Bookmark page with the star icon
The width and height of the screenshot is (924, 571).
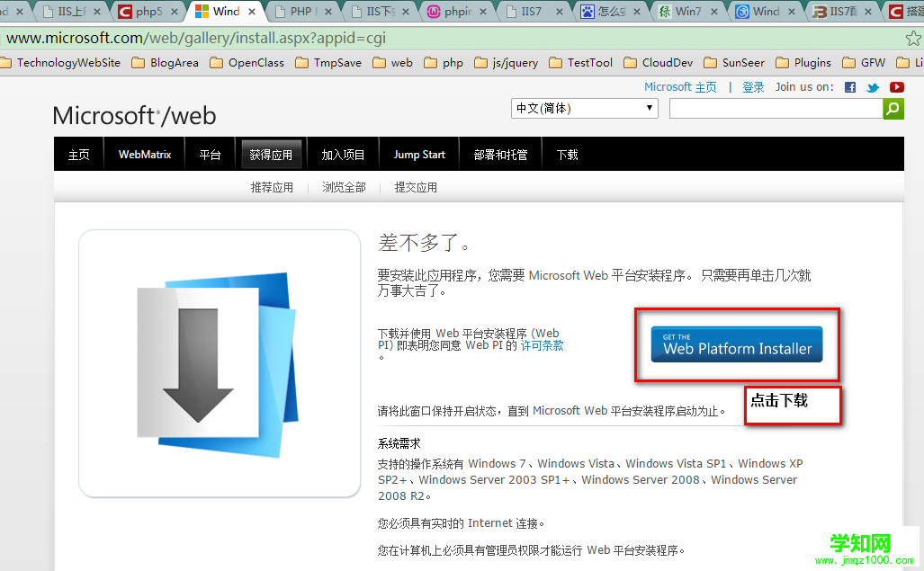coord(913,39)
